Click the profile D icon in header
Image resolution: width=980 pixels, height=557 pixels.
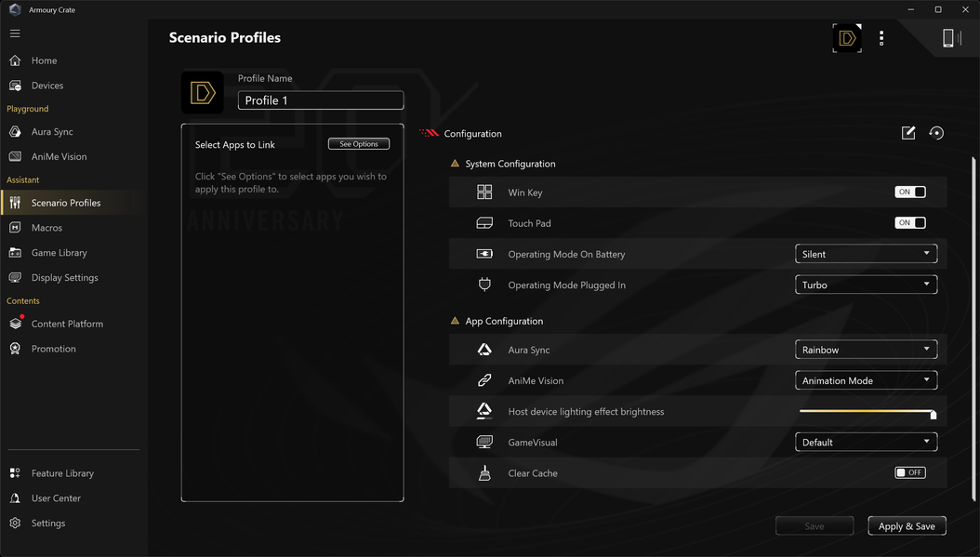(x=847, y=38)
